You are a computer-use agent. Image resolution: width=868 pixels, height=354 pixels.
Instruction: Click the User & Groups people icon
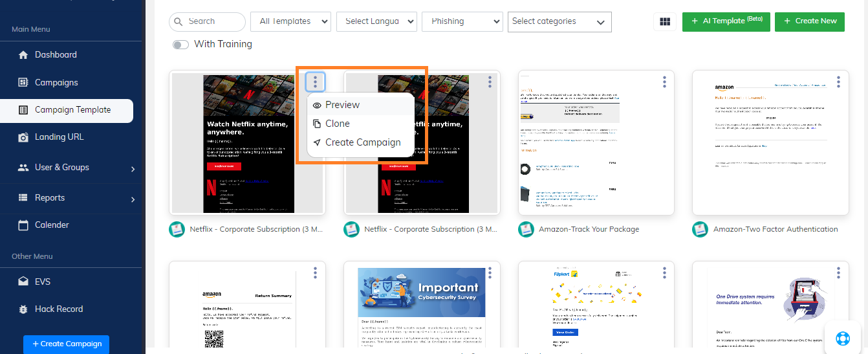(23, 167)
